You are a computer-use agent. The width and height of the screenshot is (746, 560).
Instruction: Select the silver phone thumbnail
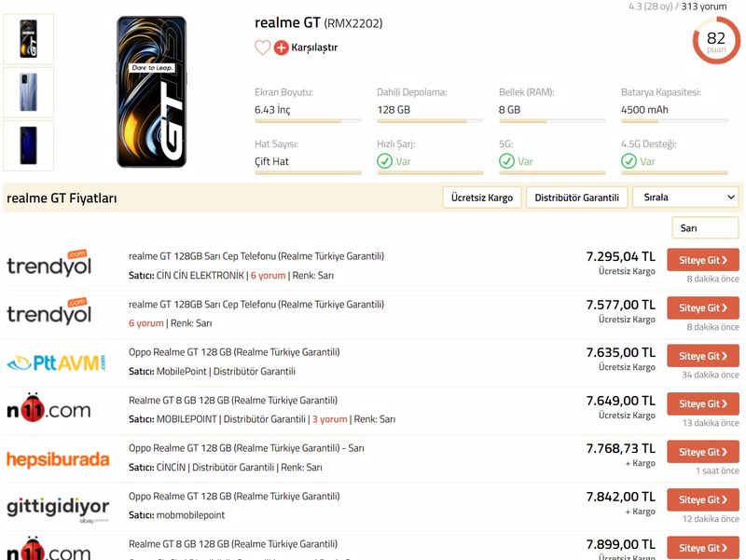(x=29, y=92)
